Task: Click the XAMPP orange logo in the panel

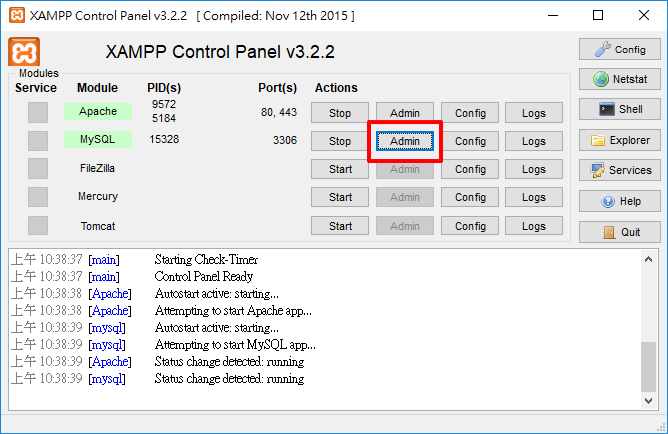Action: pos(24,52)
